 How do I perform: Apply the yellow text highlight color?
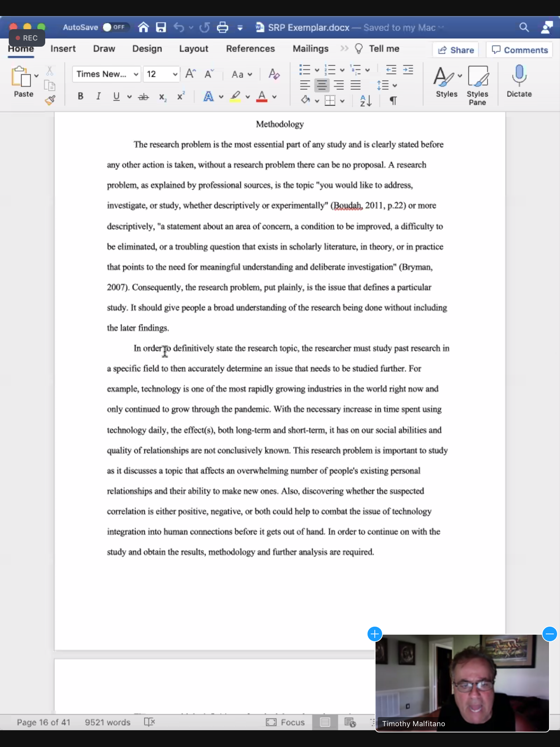pos(236,96)
